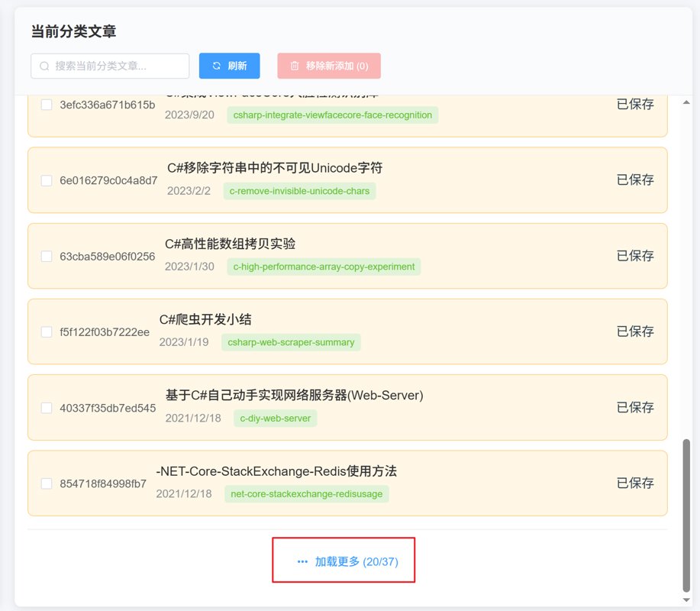This screenshot has width=700, height=611.
Task: Click the vertical scrollbar thumb
Action: pyautogui.click(x=685, y=516)
